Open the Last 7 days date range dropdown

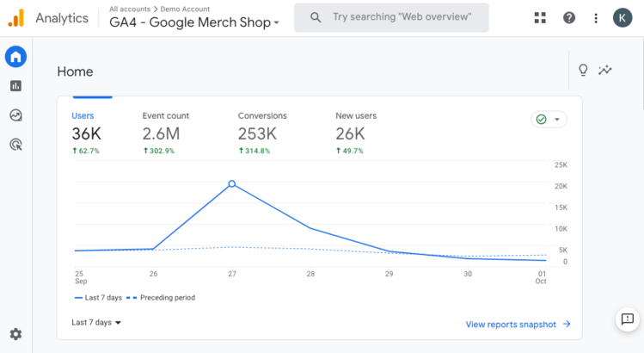coord(96,323)
